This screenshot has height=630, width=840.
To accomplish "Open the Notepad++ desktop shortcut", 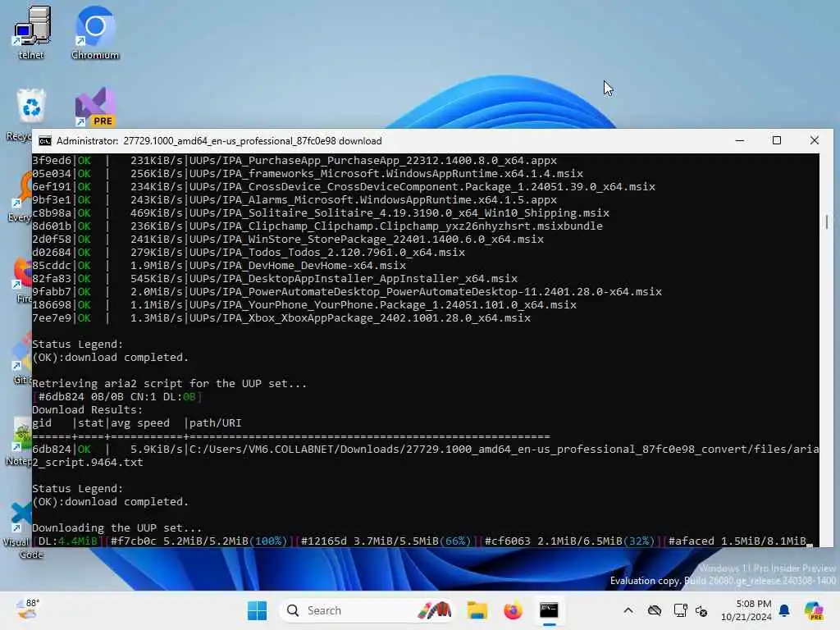I will pyautogui.click(x=21, y=441).
